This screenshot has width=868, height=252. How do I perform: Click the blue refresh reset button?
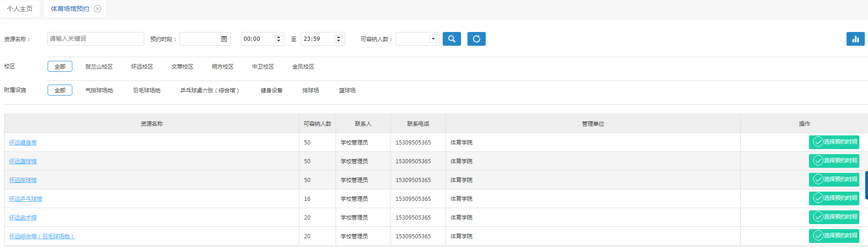tap(476, 39)
